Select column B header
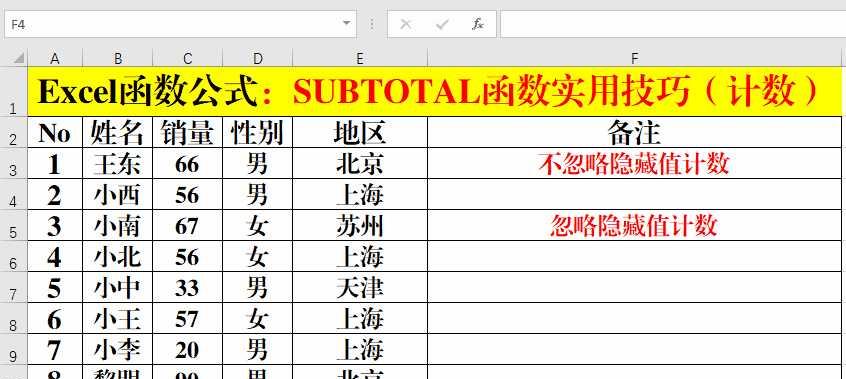This screenshot has width=846, height=379. [118, 58]
